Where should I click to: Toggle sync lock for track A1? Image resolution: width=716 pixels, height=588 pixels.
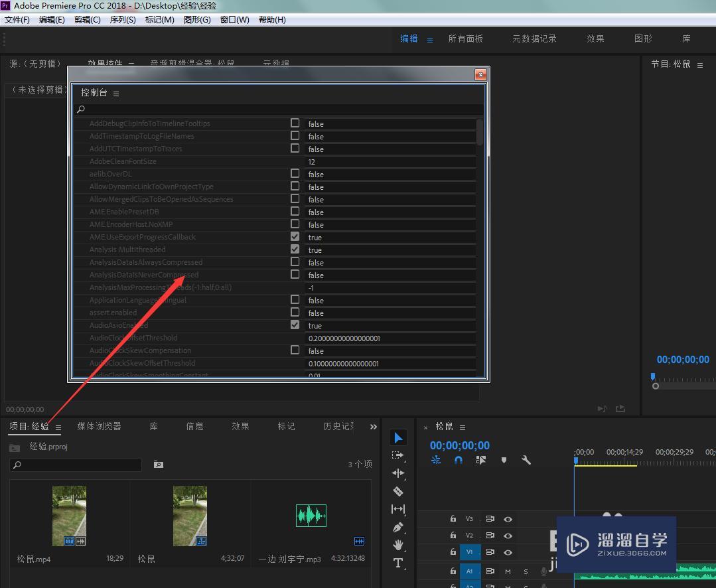490,571
